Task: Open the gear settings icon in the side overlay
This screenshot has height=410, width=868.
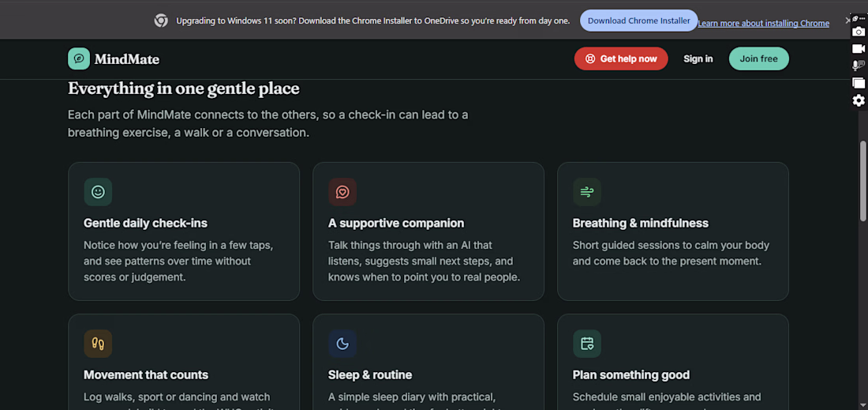Action: pyautogui.click(x=858, y=100)
